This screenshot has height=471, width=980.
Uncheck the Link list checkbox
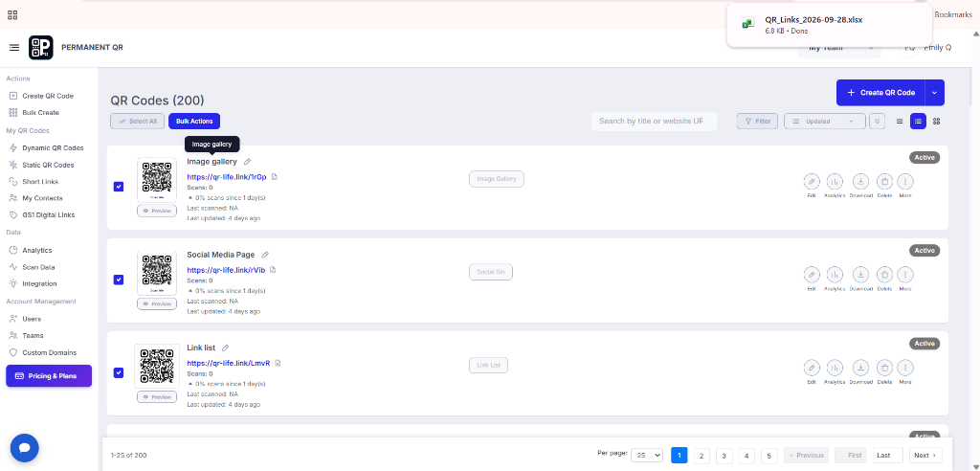click(x=119, y=372)
